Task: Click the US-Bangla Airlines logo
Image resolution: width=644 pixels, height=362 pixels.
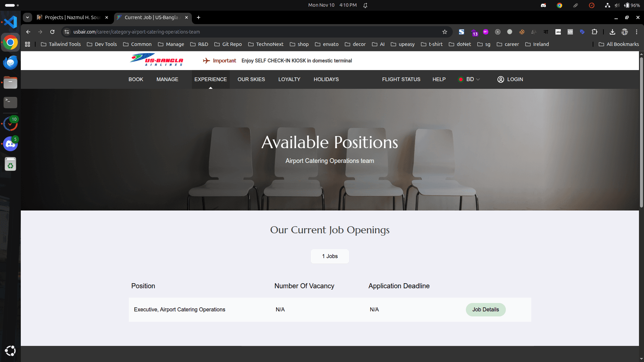Action: tap(157, 60)
